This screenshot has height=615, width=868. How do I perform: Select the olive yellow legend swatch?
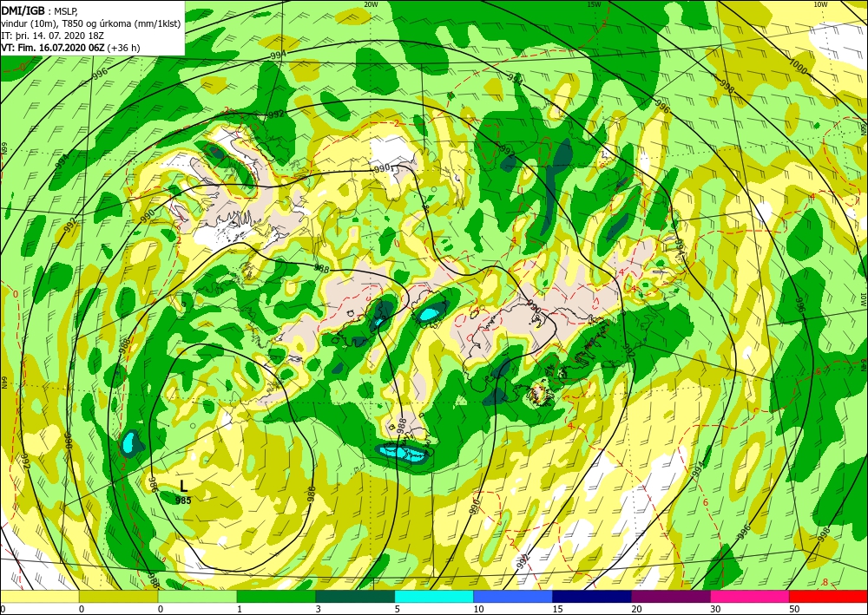point(118,597)
